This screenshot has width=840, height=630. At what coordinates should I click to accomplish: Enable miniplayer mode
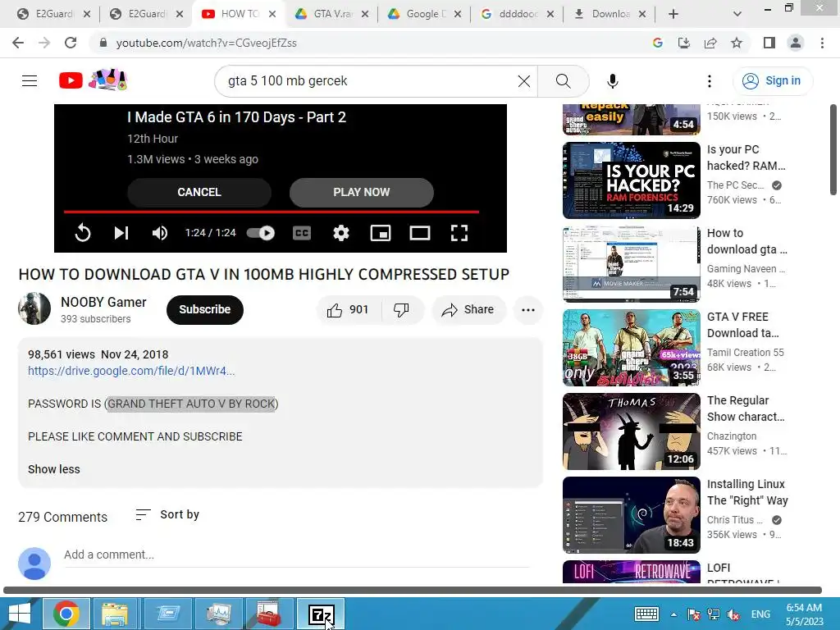(381, 233)
